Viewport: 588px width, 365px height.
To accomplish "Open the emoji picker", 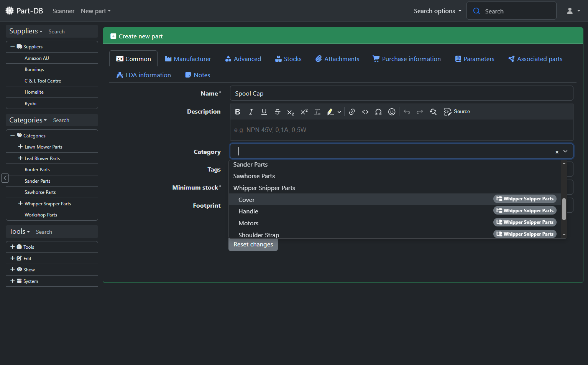I will click(392, 112).
